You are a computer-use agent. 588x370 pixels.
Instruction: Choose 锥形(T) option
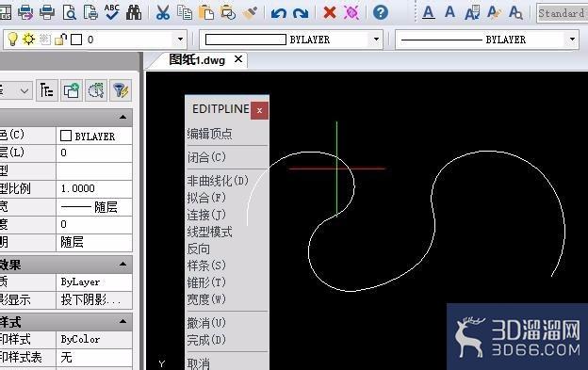click(206, 282)
